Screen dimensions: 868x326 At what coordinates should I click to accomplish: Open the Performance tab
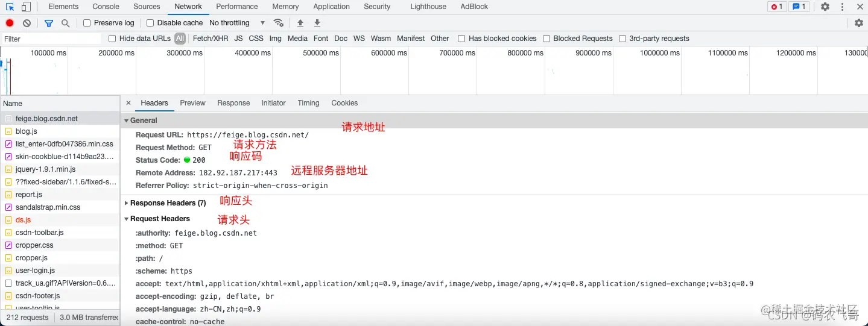[x=237, y=7]
